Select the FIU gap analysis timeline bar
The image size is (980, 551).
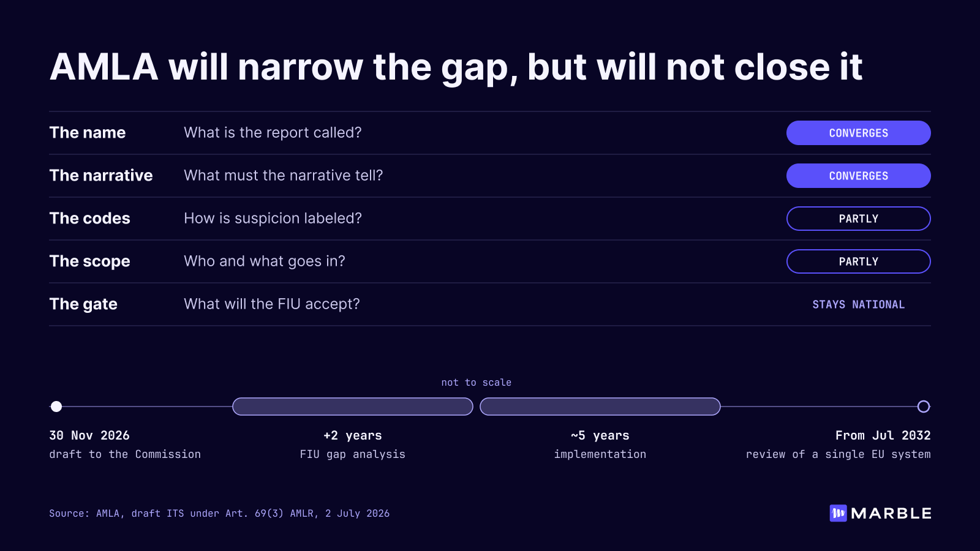353,407
